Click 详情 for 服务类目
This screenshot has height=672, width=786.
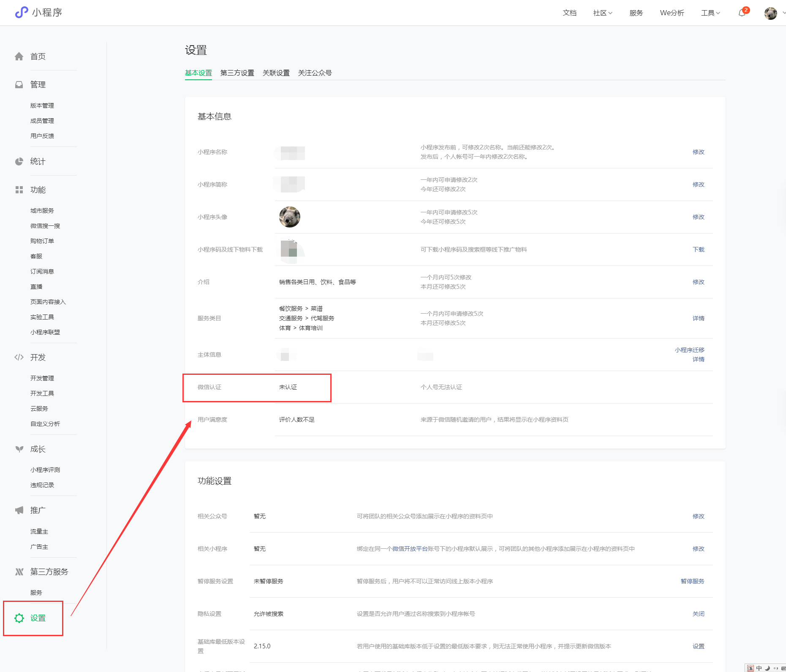(699, 318)
